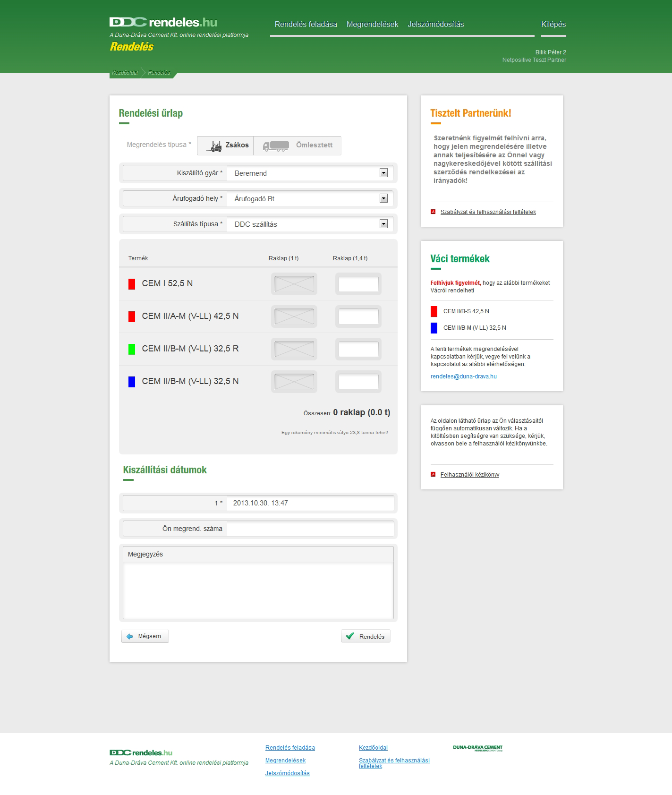This screenshot has height=795, width=672.
Task: Click the 'Bilik Péter 2' user name
Action: tap(551, 52)
